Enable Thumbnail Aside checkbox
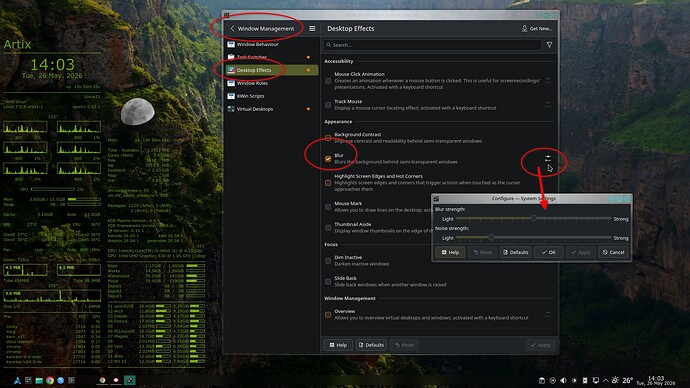This screenshot has height=388, width=690. tap(328, 227)
